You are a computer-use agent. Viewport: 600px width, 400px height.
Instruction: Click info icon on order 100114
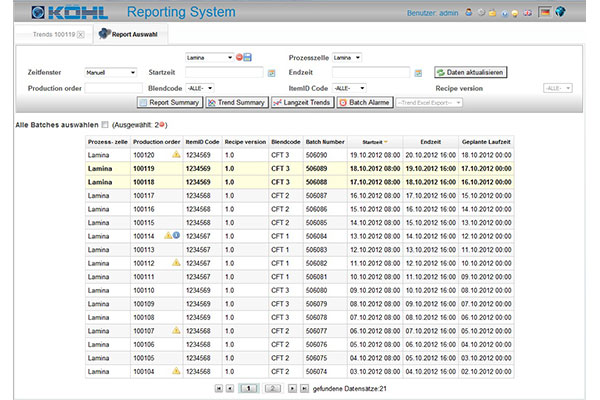tap(176, 235)
